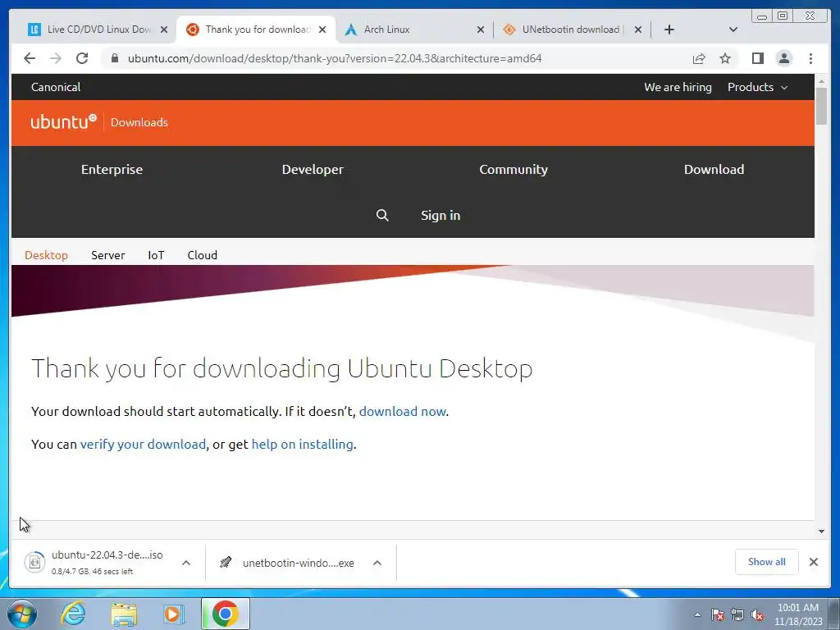
Task: Open the We are hiring link
Action: pyautogui.click(x=678, y=87)
